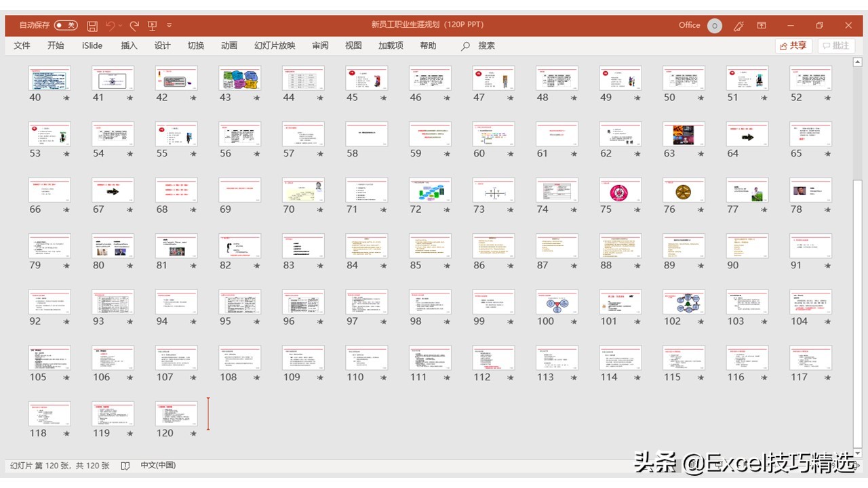Start slideshow from the quick access toolbar icon
The height and width of the screenshot is (488, 868).
pos(153,24)
